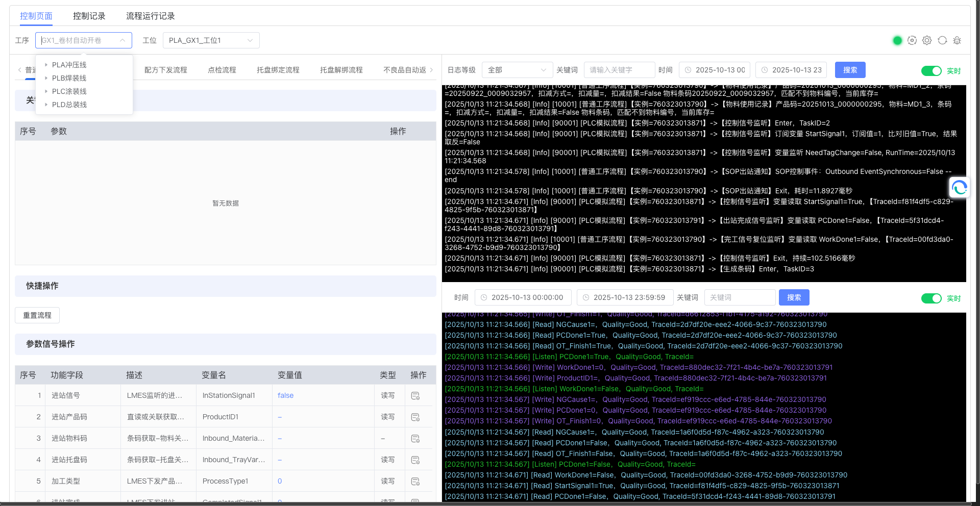Select the 托盘绑定流程 tab
This screenshot has width=980, height=506.
(x=278, y=70)
